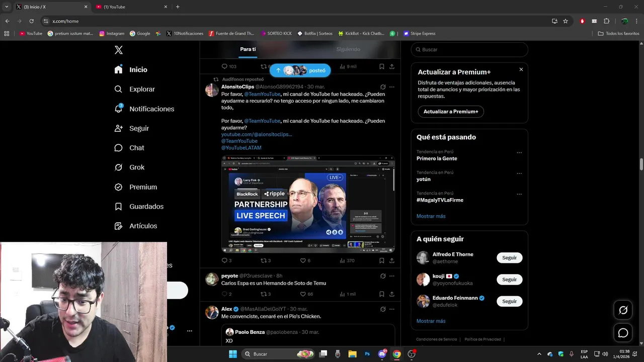Open trend #MagalyTVLaFirme
The image size is (644, 362).
click(x=440, y=200)
